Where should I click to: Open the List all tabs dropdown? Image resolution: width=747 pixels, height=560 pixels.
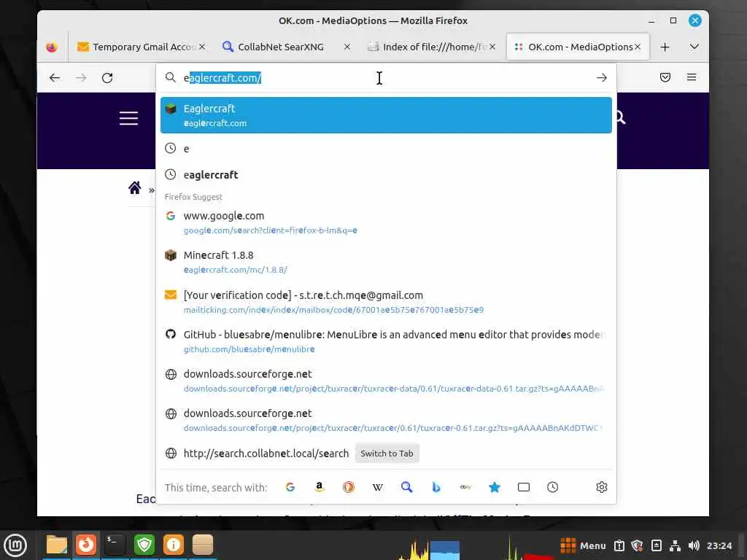pos(694,47)
